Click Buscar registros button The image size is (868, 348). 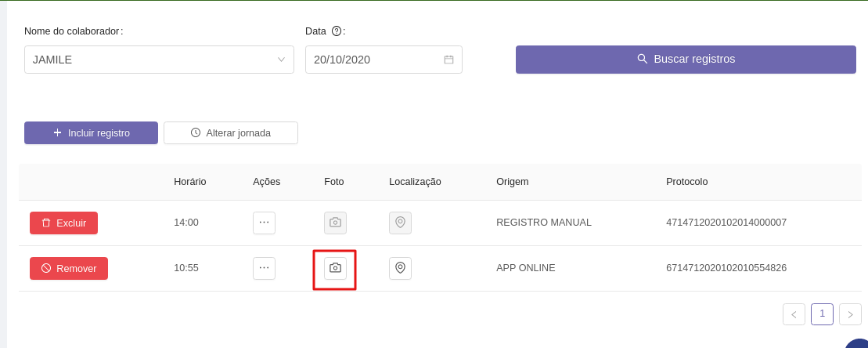point(686,60)
